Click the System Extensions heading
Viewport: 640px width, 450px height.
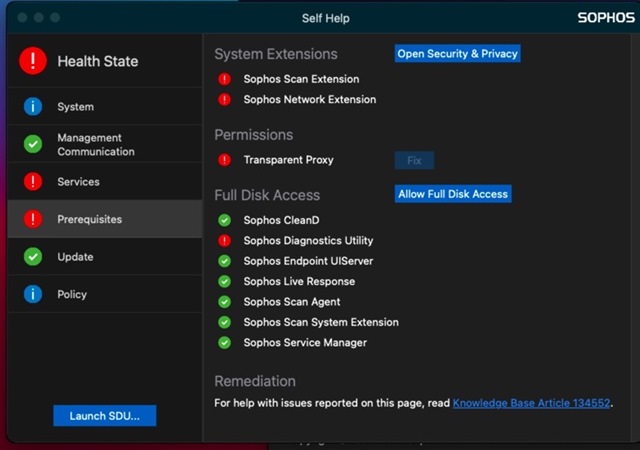(276, 54)
